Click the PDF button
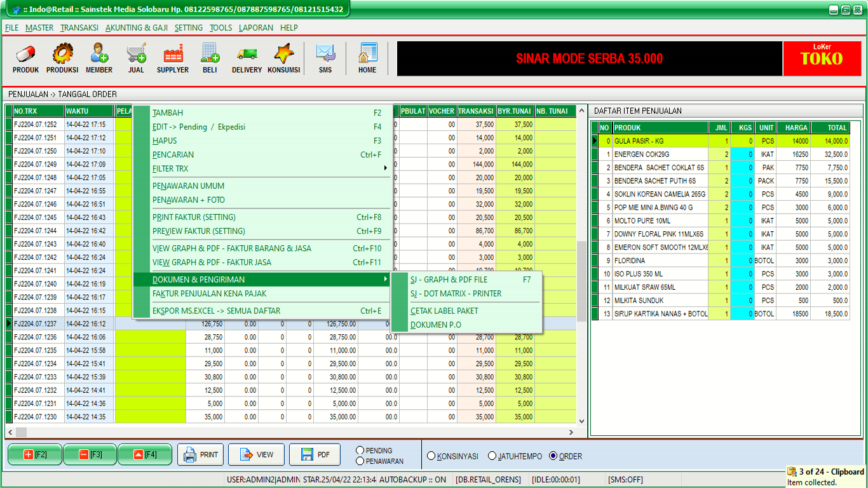The height and width of the screenshot is (488, 868). [315, 454]
